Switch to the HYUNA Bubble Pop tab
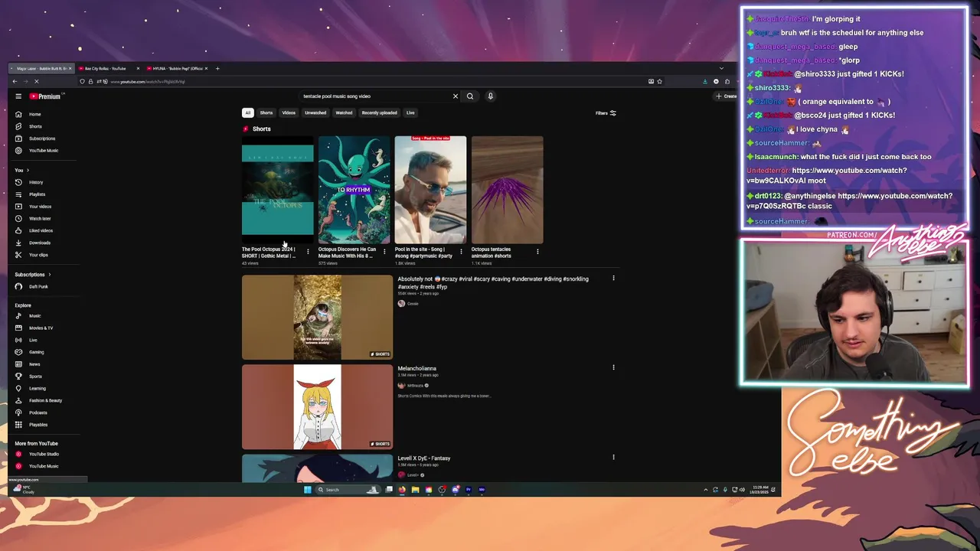This screenshot has height=551, width=980. [x=177, y=69]
